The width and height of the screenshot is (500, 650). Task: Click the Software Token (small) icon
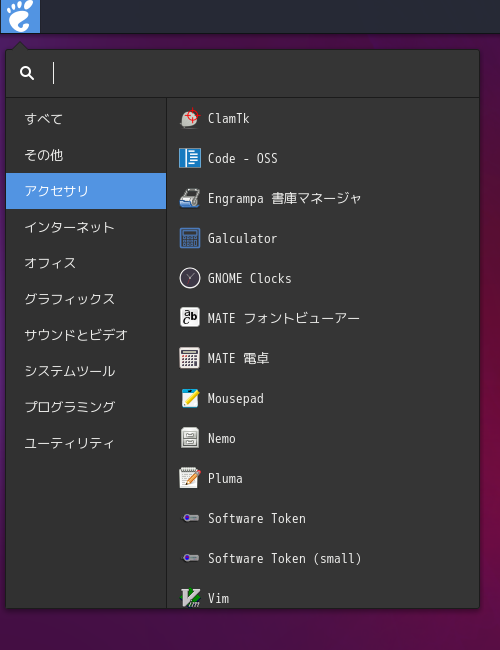[190, 558]
